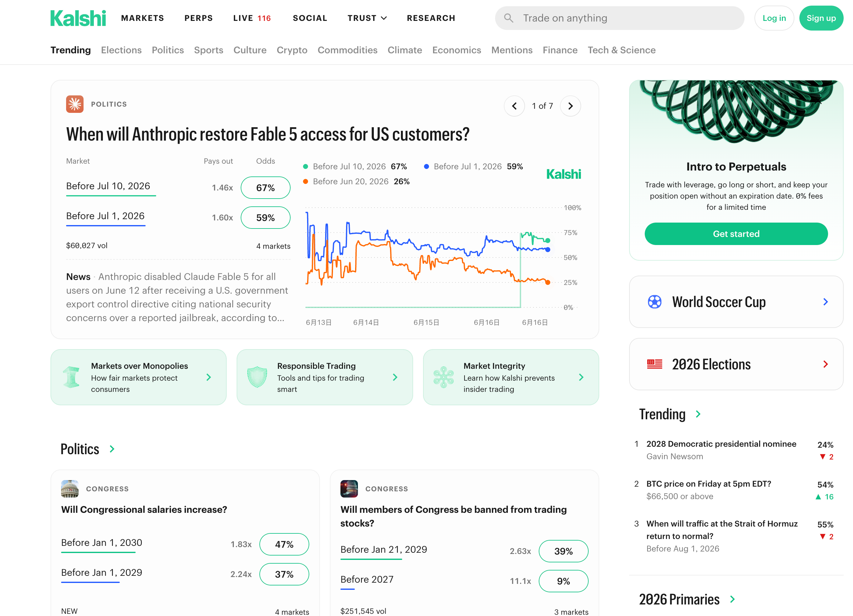This screenshot has width=853, height=616.
Task: Expand the TRUST dropdown menu
Action: [367, 18]
